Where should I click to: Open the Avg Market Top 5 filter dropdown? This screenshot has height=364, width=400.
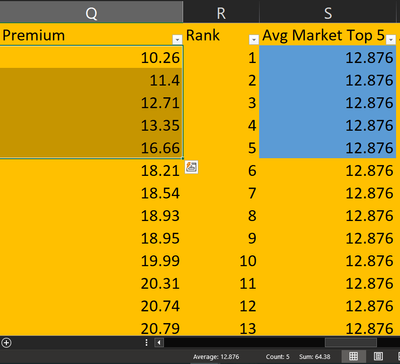[391, 40]
